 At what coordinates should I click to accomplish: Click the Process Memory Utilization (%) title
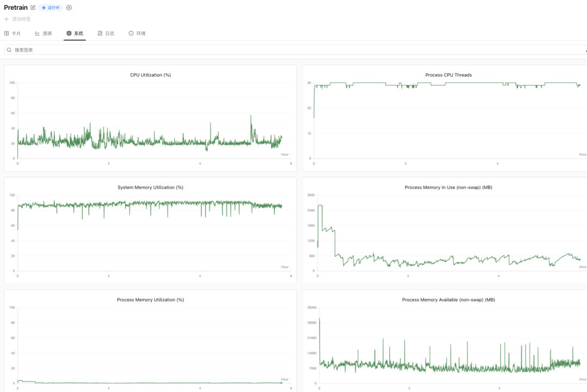151,300
